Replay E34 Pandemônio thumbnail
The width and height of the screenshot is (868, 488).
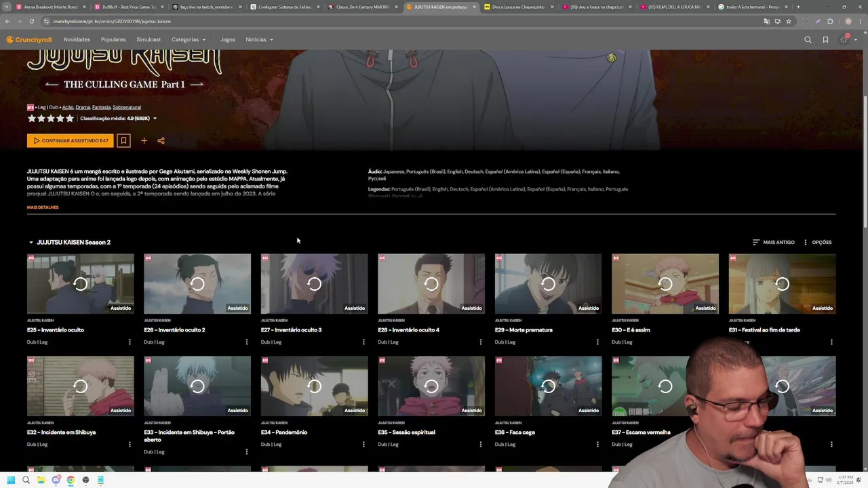click(x=314, y=386)
